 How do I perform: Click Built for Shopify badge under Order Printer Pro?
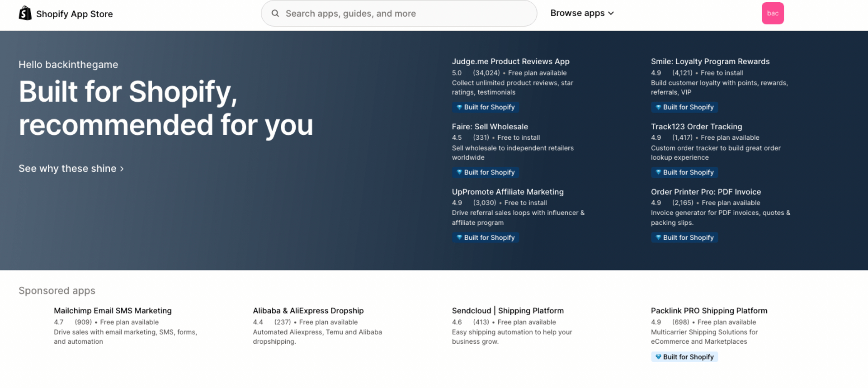tap(684, 237)
